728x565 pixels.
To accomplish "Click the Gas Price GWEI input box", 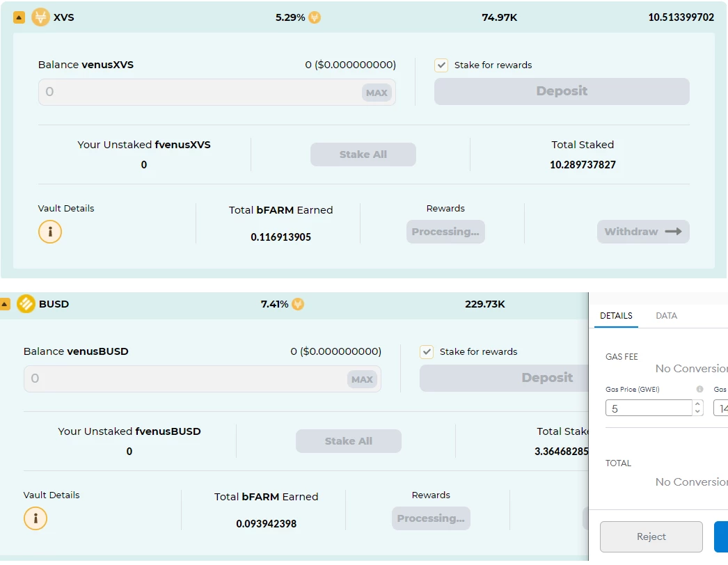I will coord(649,408).
